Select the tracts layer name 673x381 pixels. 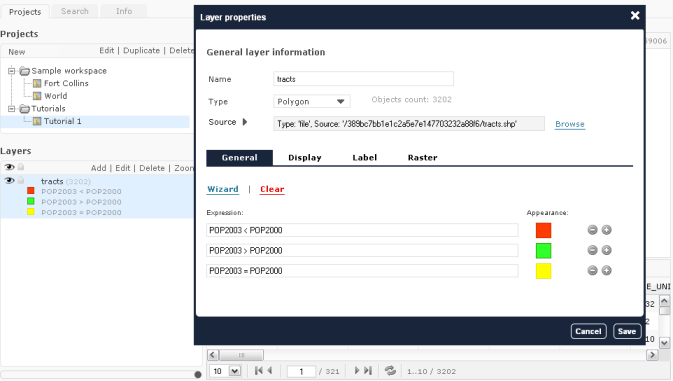52,181
